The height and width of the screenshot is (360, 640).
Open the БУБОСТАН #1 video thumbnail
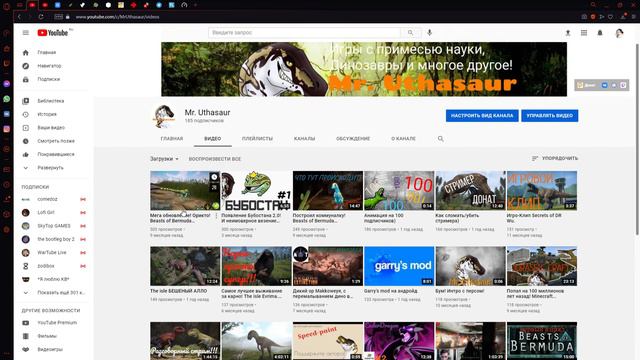pyautogui.click(x=256, y=191)
